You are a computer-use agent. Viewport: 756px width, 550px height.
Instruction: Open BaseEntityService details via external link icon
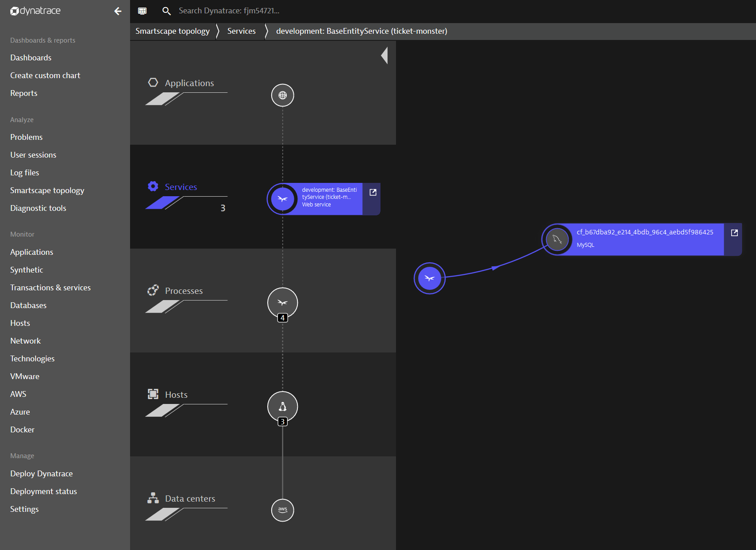click(373, 192)
